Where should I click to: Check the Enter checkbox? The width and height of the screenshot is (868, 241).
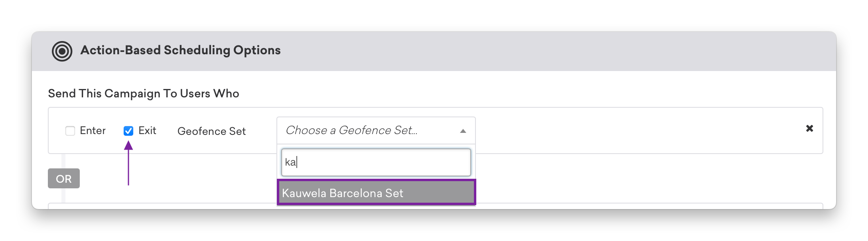[70, 131]
